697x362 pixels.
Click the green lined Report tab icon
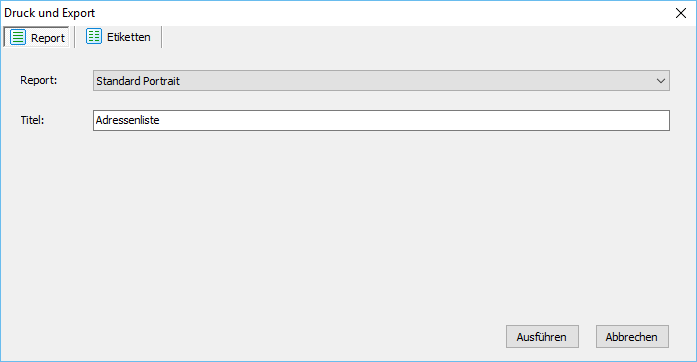tap(18, 37)
